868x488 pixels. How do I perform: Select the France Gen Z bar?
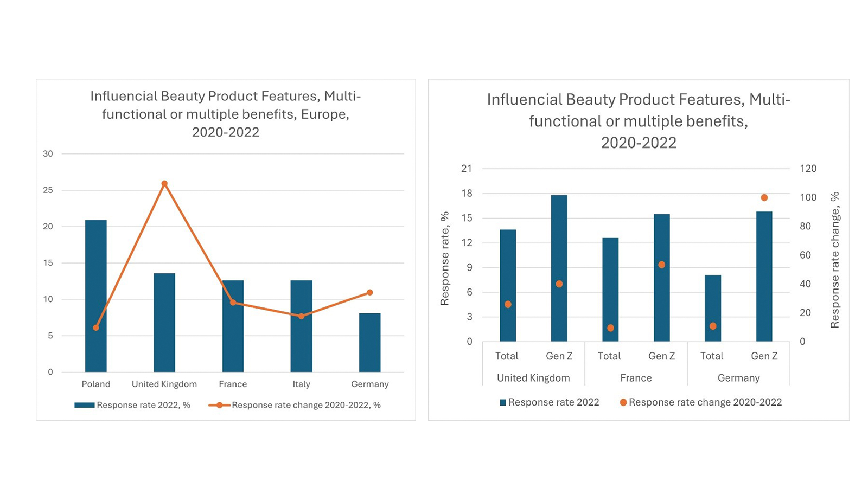click(662, 278)
